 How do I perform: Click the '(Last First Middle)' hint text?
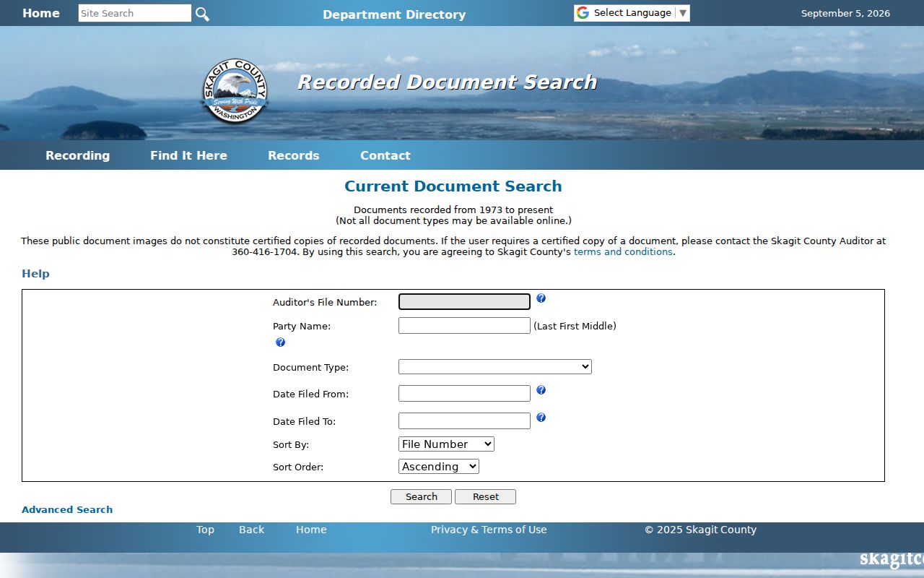point(575,327)
